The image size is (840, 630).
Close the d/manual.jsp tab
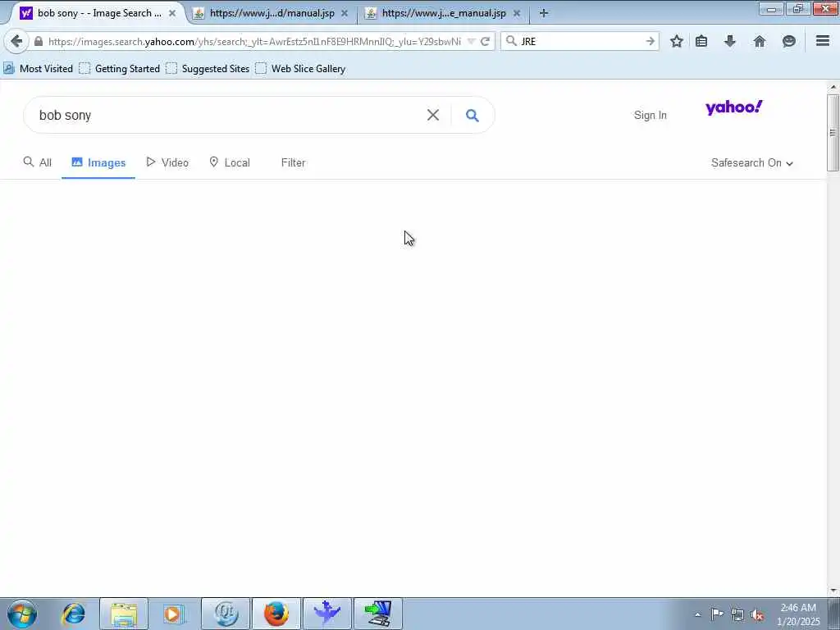pyautogui.click(x=345, y=13)
